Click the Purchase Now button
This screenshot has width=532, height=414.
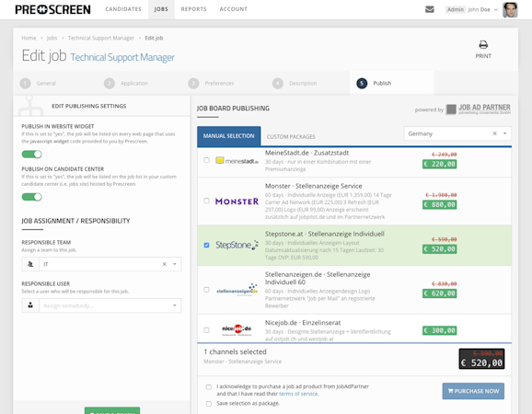coord(473,391)
